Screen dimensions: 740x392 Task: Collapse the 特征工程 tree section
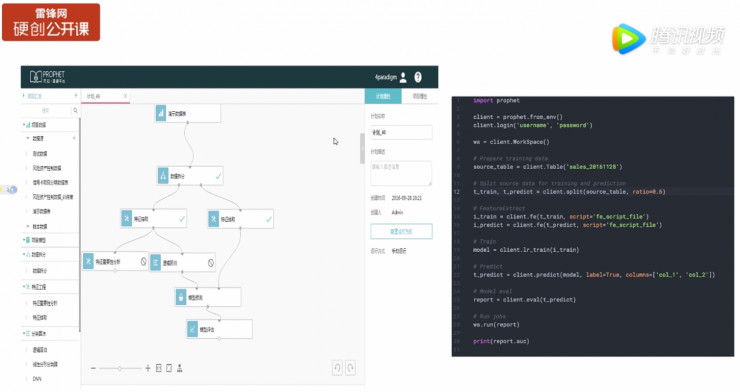pos(24,286)
